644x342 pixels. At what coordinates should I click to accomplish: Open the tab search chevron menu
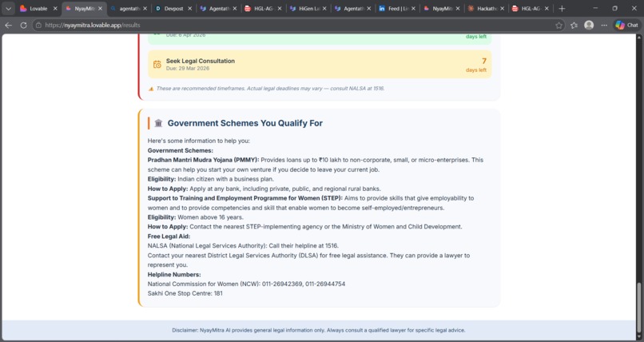tap(8, 9)
